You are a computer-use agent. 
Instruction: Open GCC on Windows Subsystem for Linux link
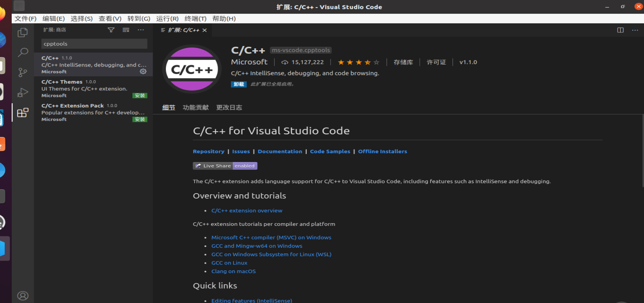click(271, 255)
